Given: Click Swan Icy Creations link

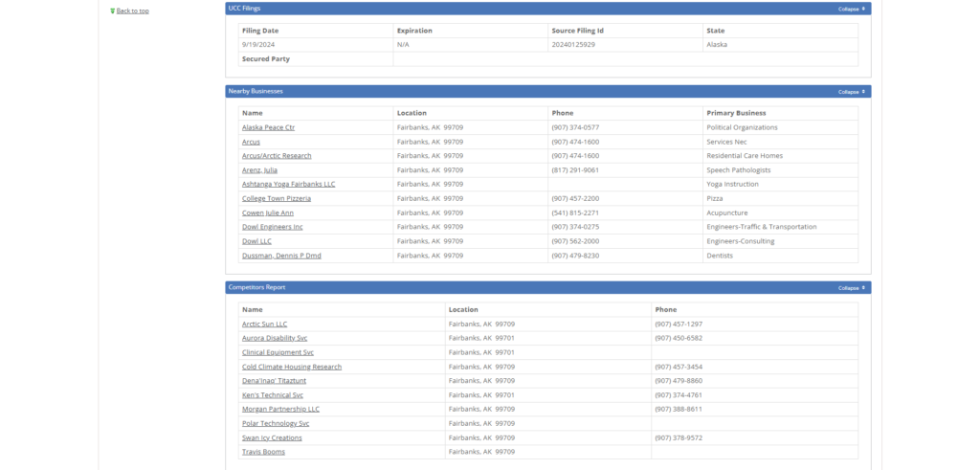Looking at the screenshot, I should click(272, 437).
